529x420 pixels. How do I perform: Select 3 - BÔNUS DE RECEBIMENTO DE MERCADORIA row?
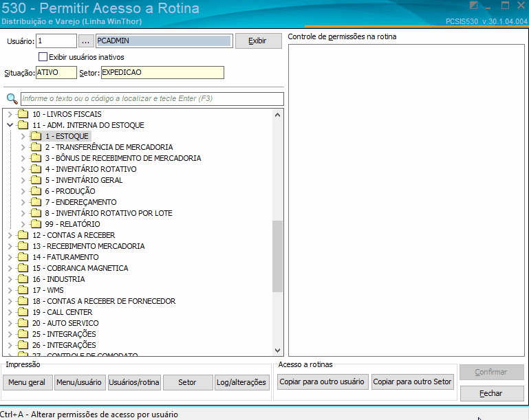pyautogui.click(x=123, y=158)
